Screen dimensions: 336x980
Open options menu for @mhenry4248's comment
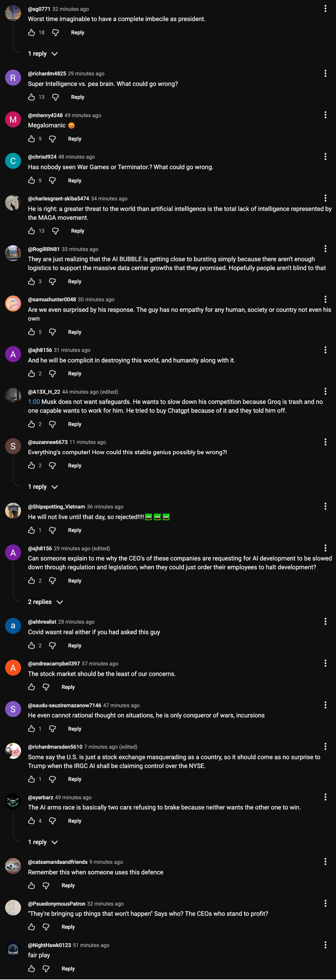tap(325, 115)
